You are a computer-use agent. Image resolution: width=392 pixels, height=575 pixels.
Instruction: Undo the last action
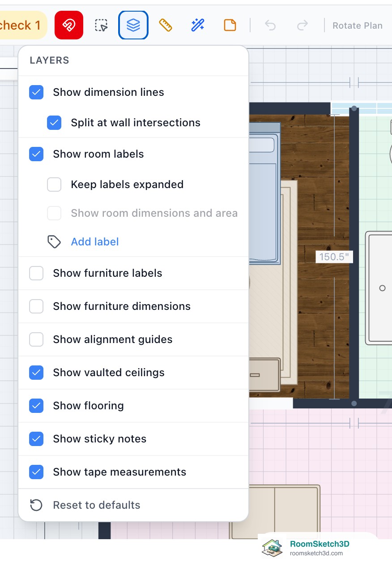coord(270,25)
